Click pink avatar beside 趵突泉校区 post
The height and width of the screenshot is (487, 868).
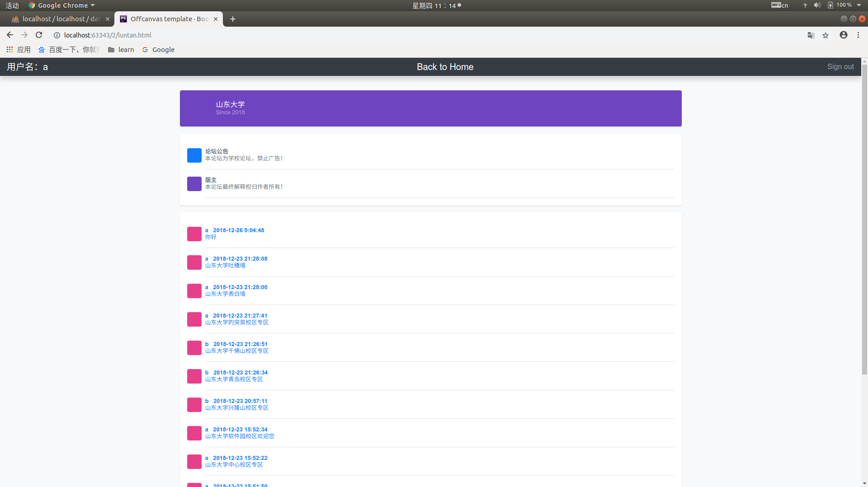[194, 319]
